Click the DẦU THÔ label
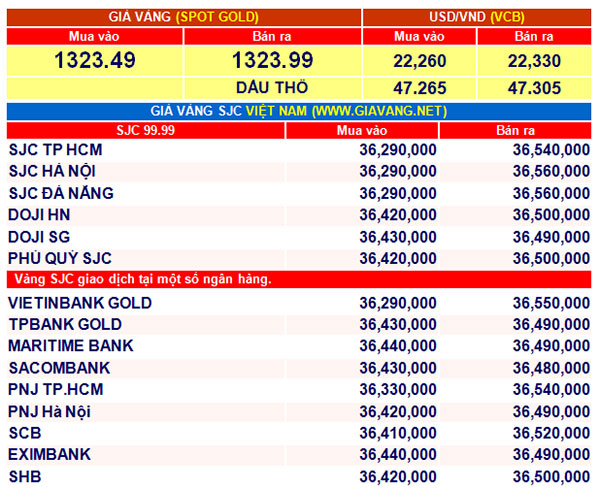600x489 pixels. pyautogui.click(x=272, y=88)
